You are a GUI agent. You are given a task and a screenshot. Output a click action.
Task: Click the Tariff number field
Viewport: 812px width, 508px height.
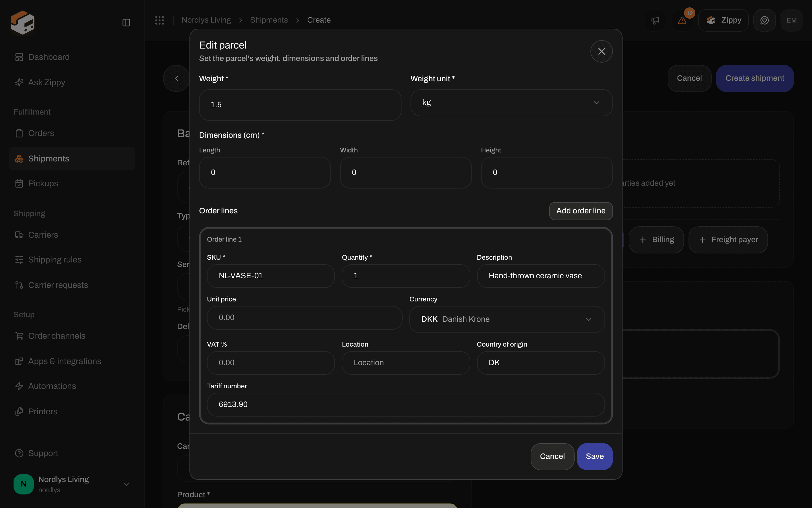tap(406, 404)
